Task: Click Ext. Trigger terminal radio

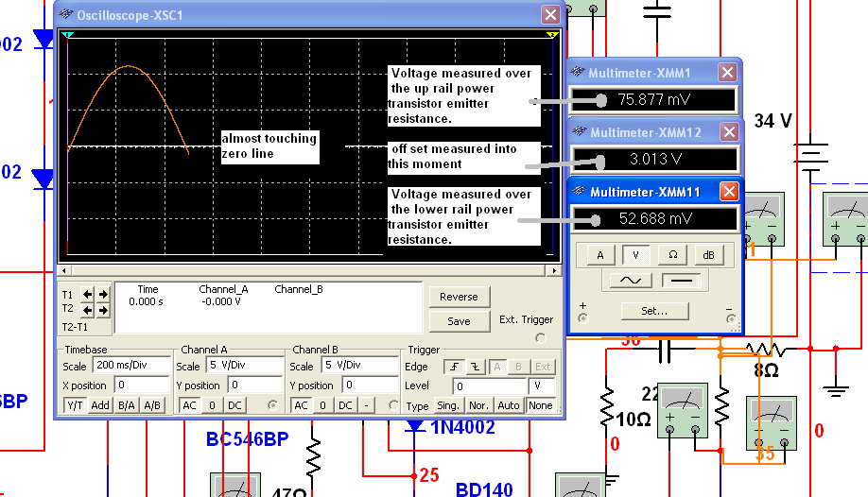Action: point(540,337)
